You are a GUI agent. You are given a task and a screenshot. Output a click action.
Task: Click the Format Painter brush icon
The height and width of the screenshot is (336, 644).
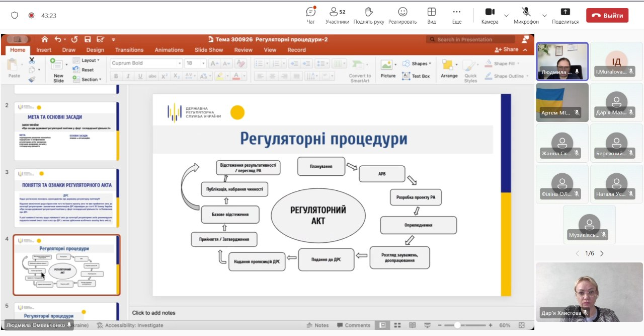click(32, 79)
